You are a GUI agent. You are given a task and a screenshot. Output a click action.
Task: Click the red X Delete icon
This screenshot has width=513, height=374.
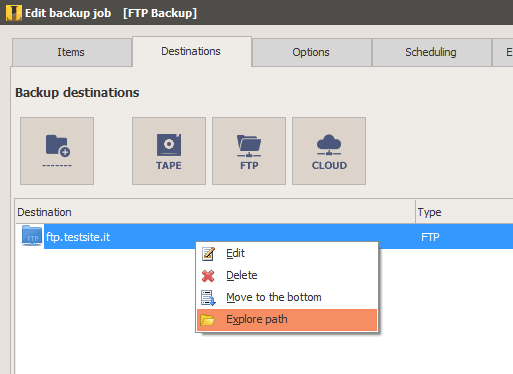208,276
